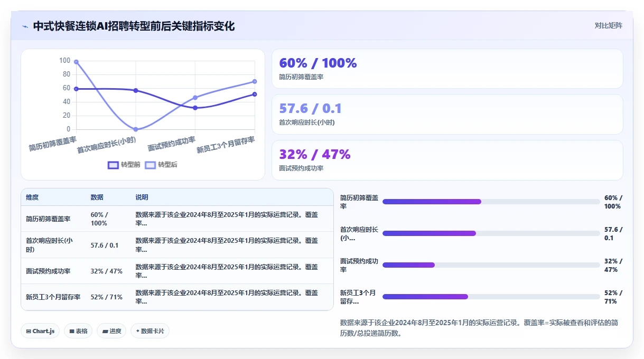Image resolution: width=644 pixels, height=359 pixels.
Task: Select the 面试预约成功率 table row
Action: [177, 271]
